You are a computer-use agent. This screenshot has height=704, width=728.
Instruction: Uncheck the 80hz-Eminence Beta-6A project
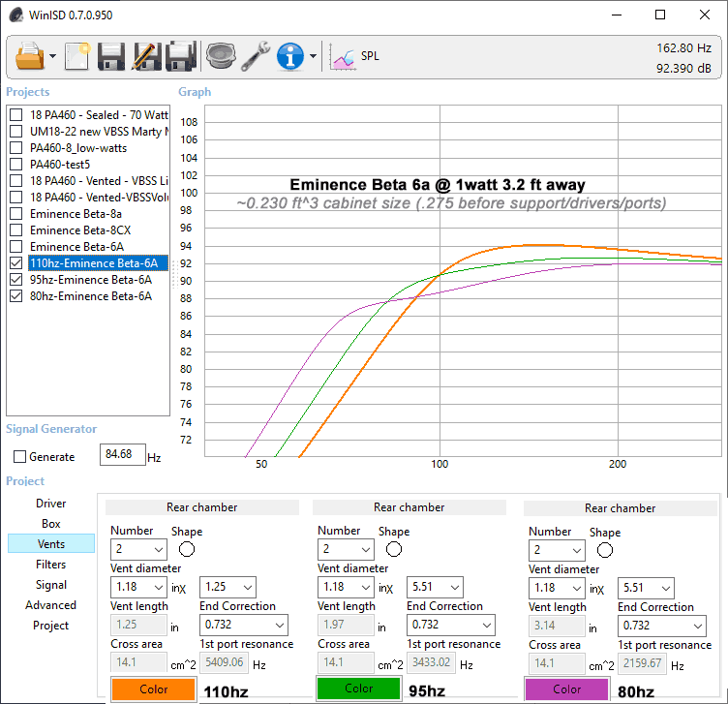(x=16, y=296)
